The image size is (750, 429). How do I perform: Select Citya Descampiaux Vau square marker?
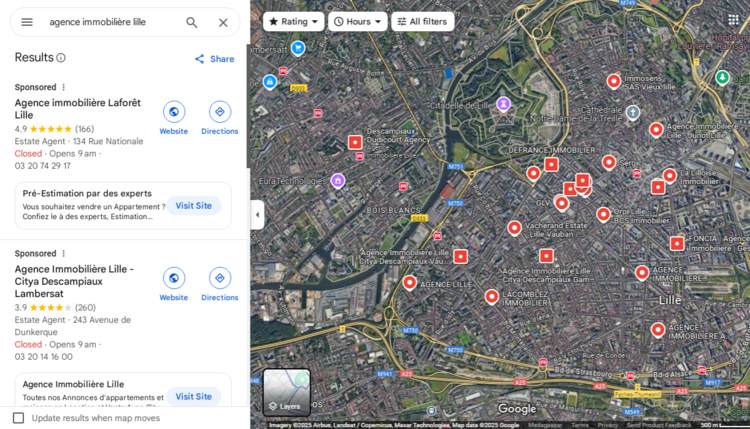point(461,256)
